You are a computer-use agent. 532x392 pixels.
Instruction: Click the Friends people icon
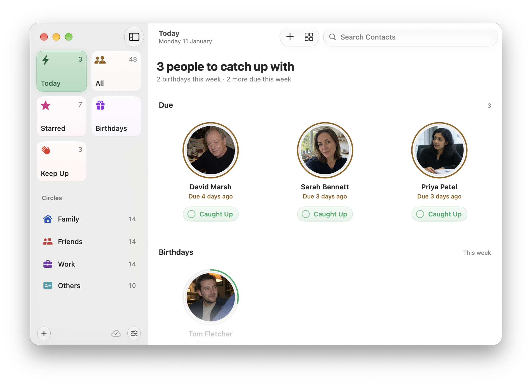coord(48,241)
